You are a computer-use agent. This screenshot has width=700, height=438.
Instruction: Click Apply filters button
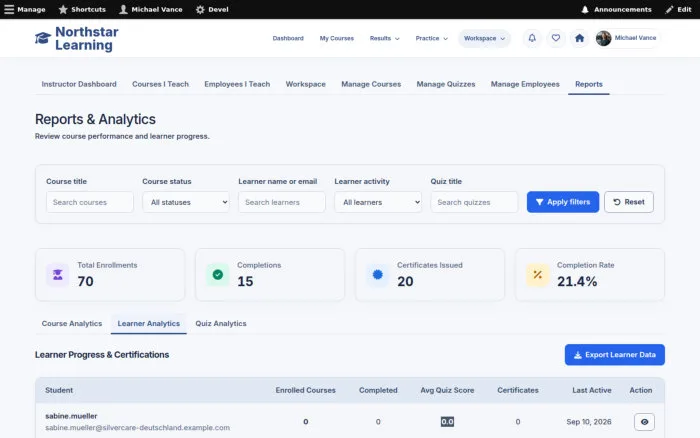tap(563, 202)
